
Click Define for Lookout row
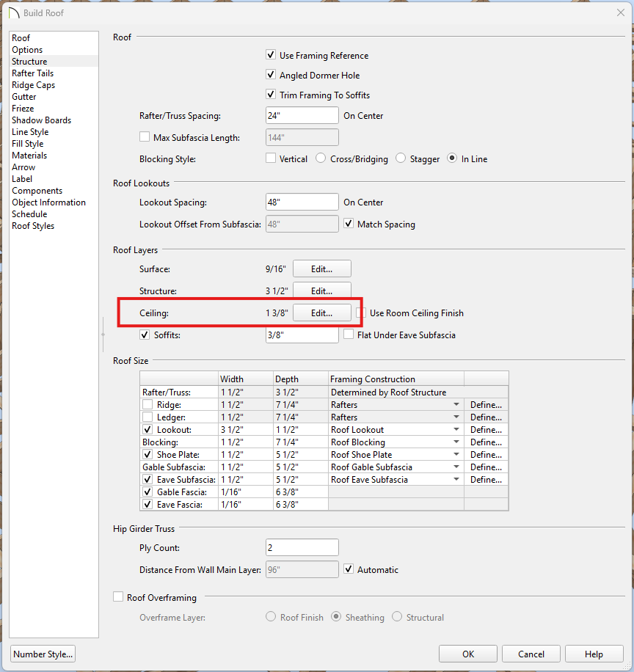(x=486, y=429)
